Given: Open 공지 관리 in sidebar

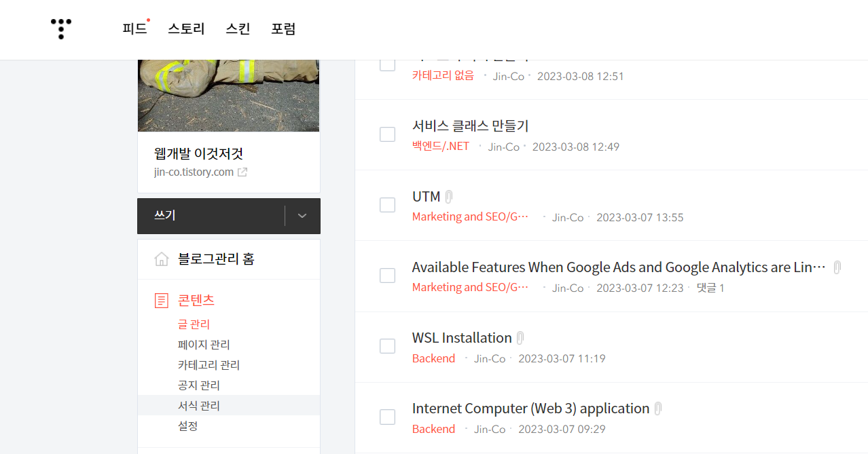Looking at the screenshot, I should coord(198,385).
